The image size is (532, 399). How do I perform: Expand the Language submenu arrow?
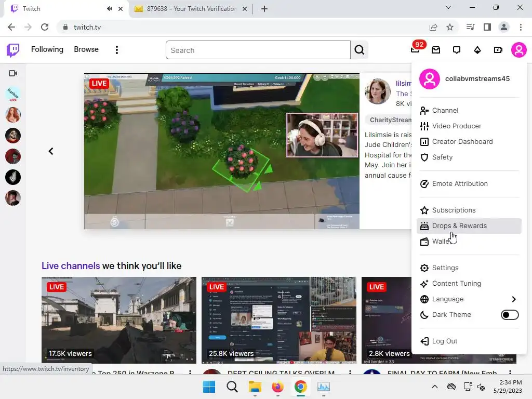coord(514,299)
